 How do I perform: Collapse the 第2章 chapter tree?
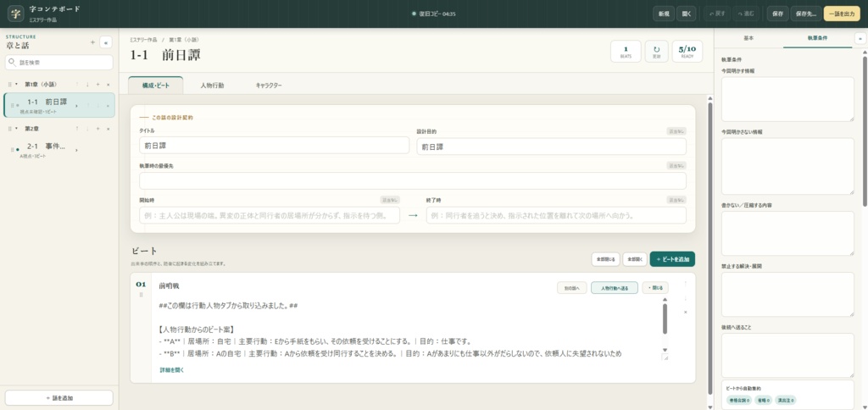pos(17,129)
